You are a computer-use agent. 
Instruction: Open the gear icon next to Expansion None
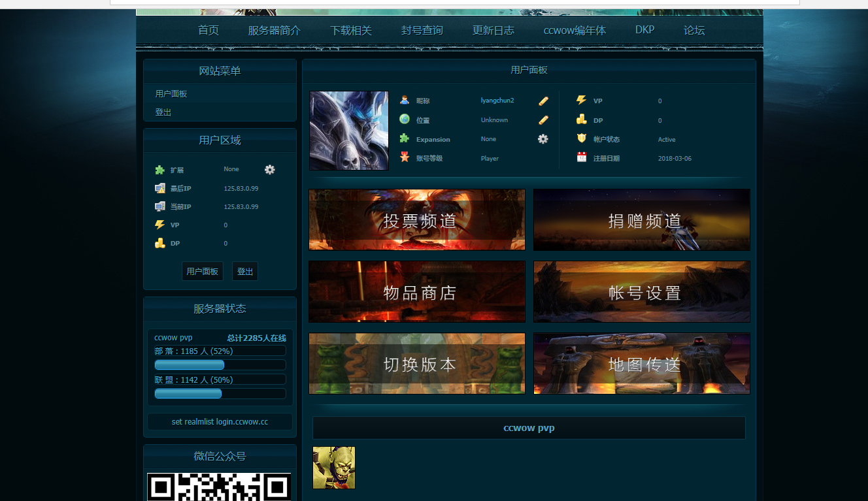coord(542,138)
